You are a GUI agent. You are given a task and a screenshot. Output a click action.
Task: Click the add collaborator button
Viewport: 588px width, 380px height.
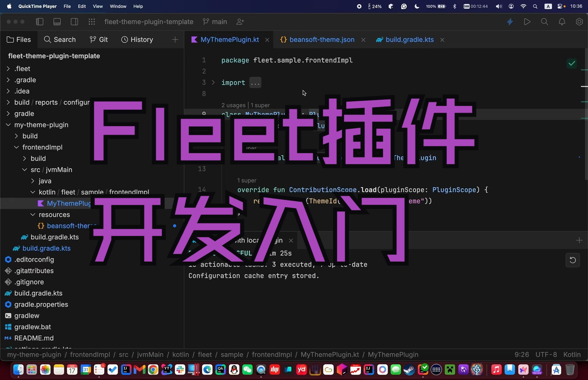[240, 21]
